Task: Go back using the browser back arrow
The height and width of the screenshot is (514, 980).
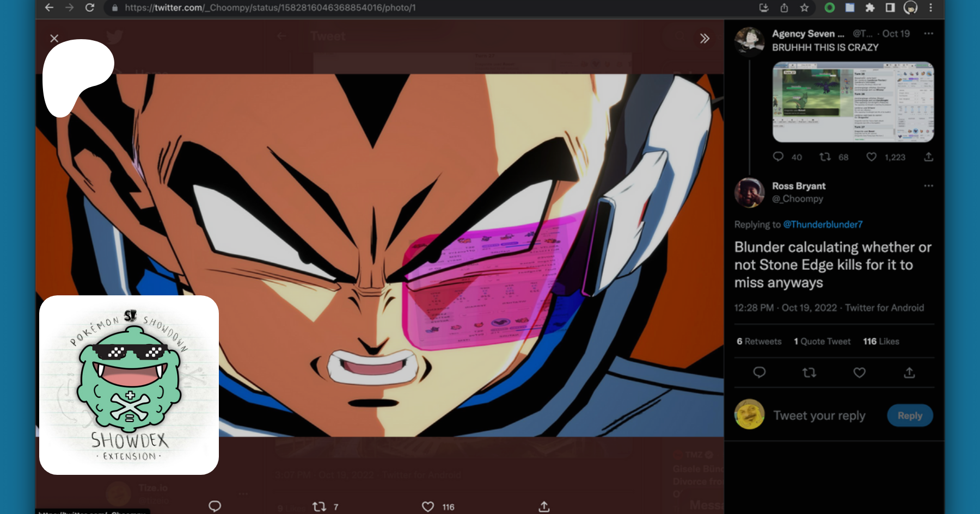Action: click(49, 8)
